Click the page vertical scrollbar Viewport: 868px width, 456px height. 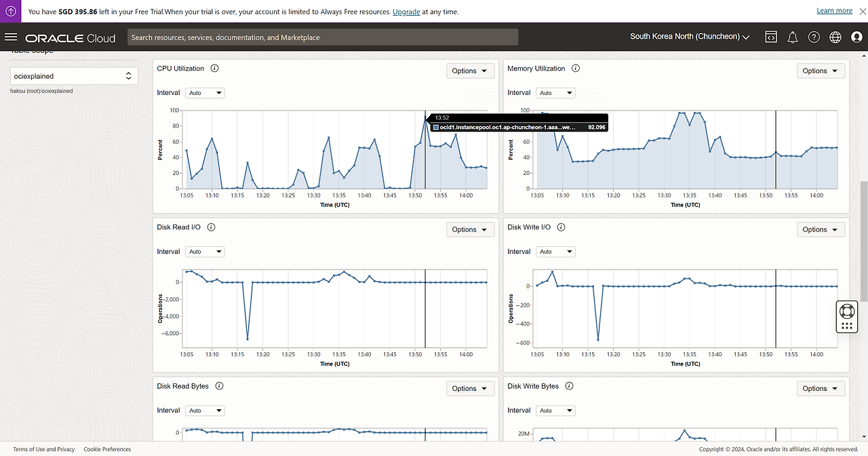863,241
